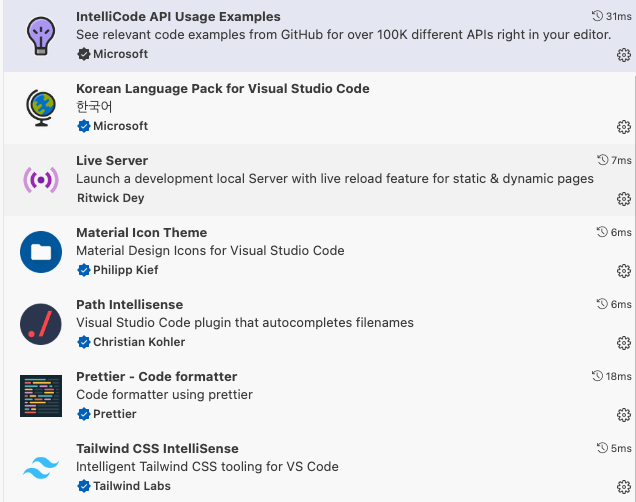Click the 31ms activation time value
Image resolution: width=636 pixels, height=502 pixels.
(x=619, y=16)
